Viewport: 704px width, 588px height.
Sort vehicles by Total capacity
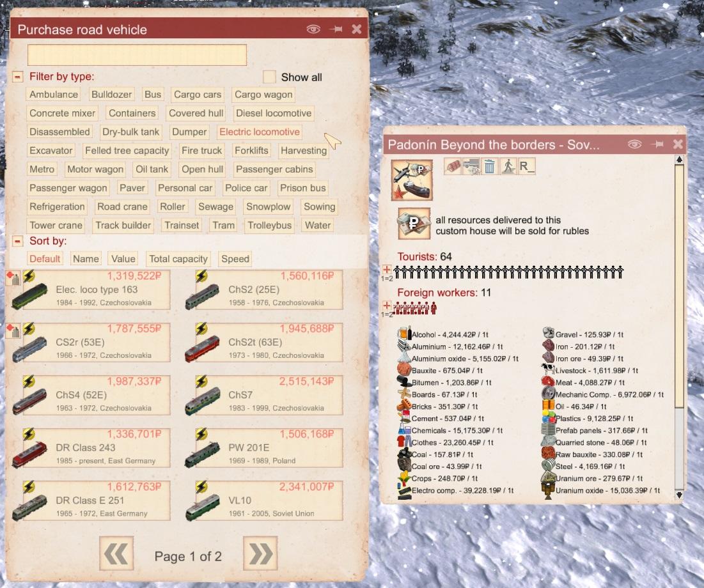[x=178, y=259]
